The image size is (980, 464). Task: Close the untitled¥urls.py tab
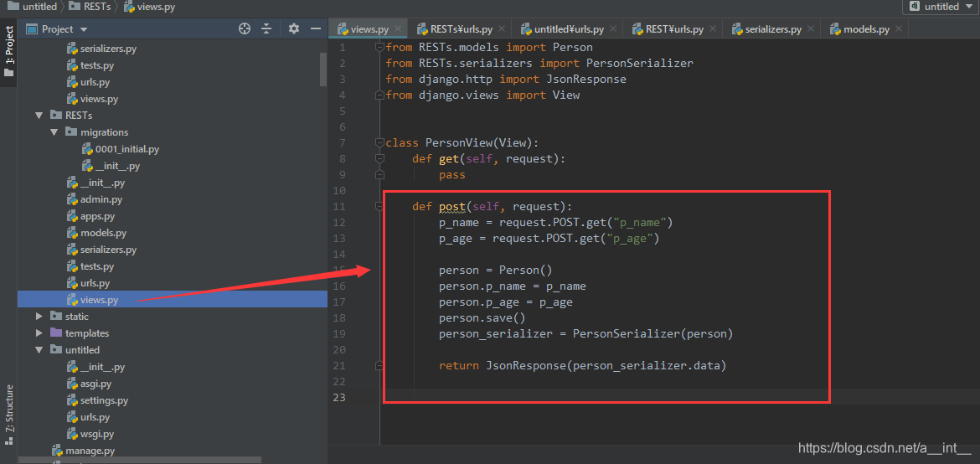[x=613, y=28]
